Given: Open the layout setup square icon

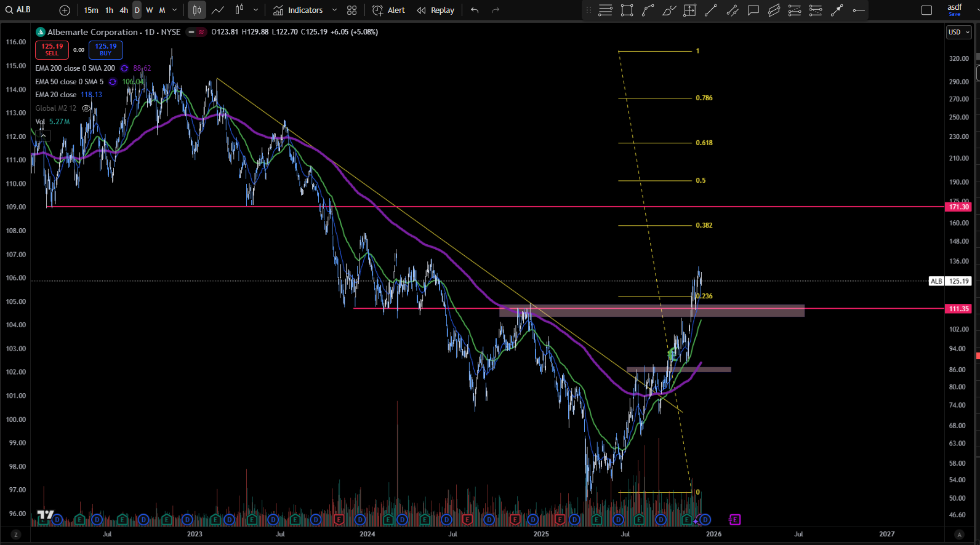Looking at the screenshot, I should (x=926, y=10).
